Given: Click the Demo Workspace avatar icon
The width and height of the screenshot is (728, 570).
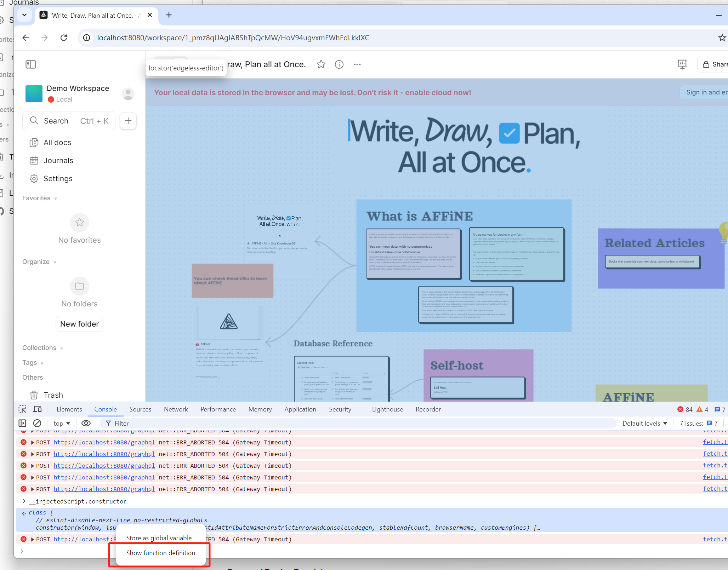Looking at the screenshot, I should point(34,94).
